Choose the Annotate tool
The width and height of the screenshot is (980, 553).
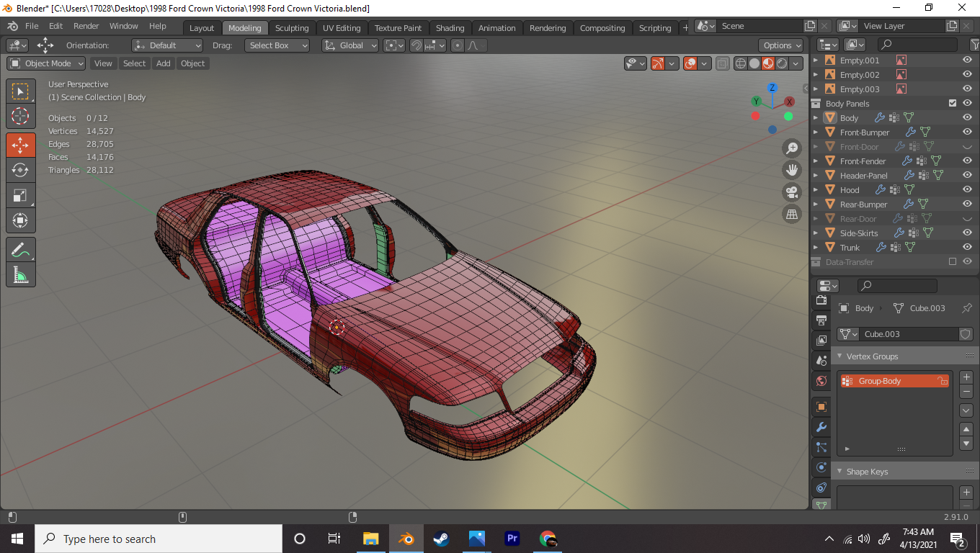tap(20, 250)
